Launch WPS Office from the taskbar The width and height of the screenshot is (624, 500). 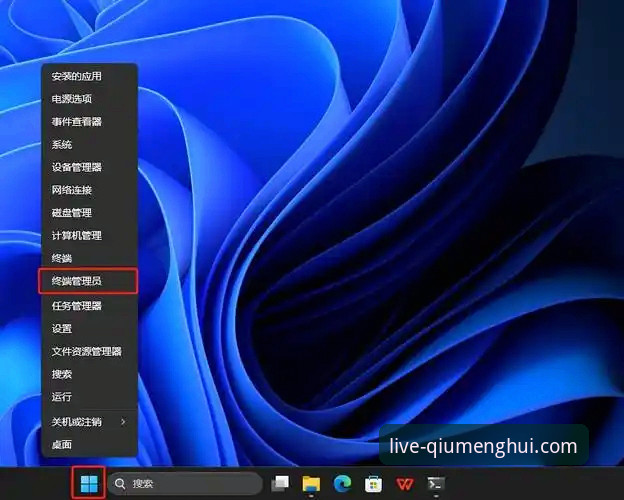pyautogui.click(x=405, y=484)
